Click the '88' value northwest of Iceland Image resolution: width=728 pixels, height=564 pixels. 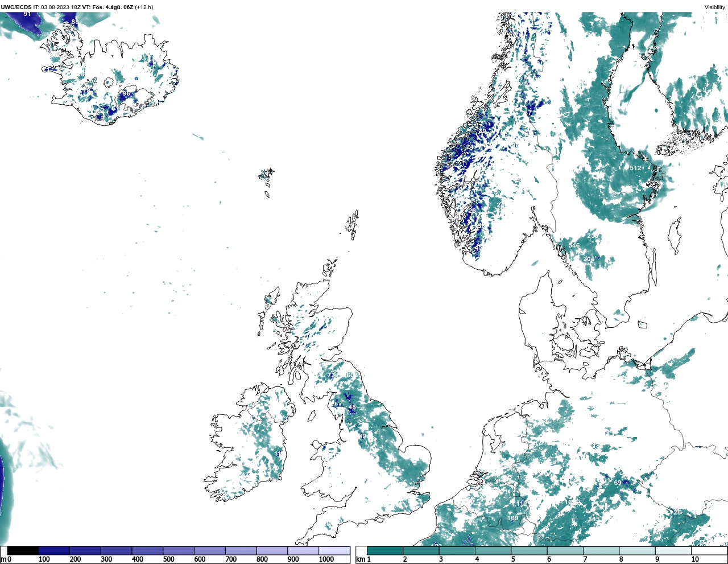[75, 22]
